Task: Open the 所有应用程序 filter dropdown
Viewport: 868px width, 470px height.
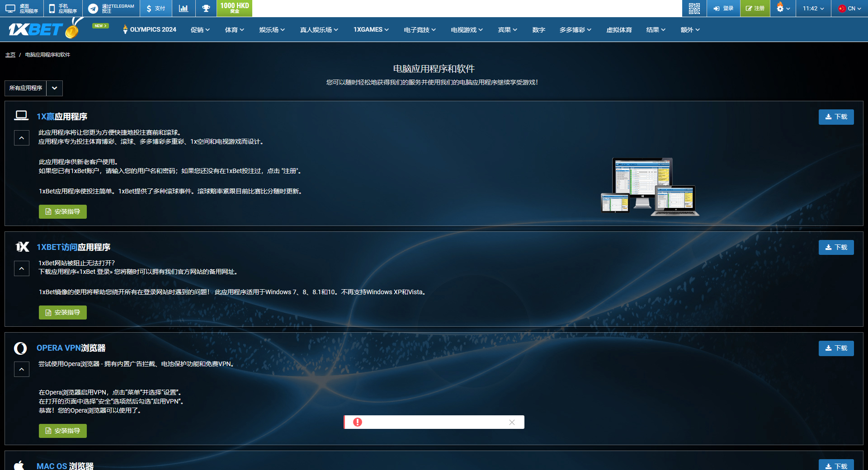Action: pos(33,88)
